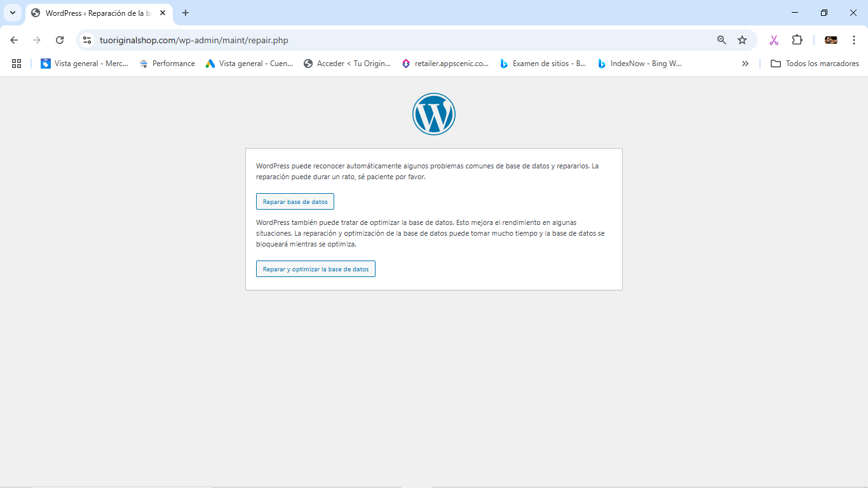Open Chrome three-dot menu

tap(854, 40)
